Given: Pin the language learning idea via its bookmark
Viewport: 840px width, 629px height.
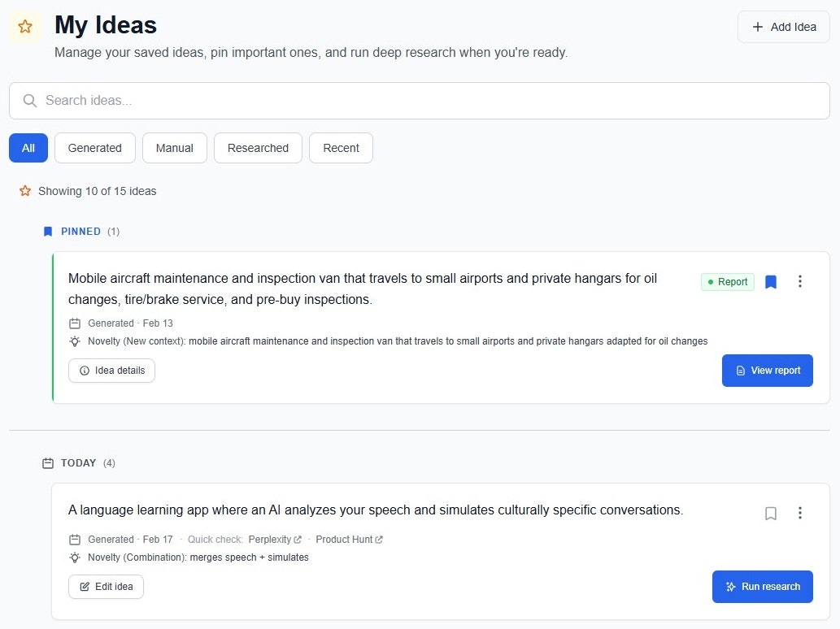Looking at the screenshot, I should [771, 513].
